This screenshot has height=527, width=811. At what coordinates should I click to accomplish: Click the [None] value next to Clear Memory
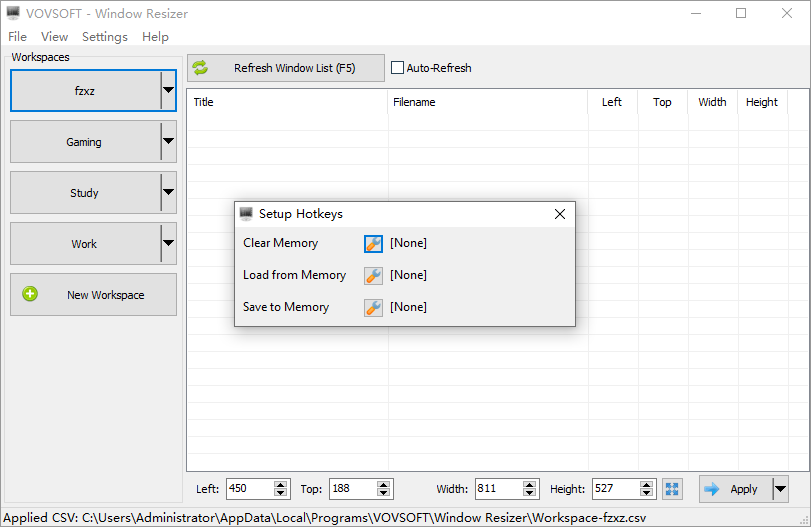[x=409, y=243]
